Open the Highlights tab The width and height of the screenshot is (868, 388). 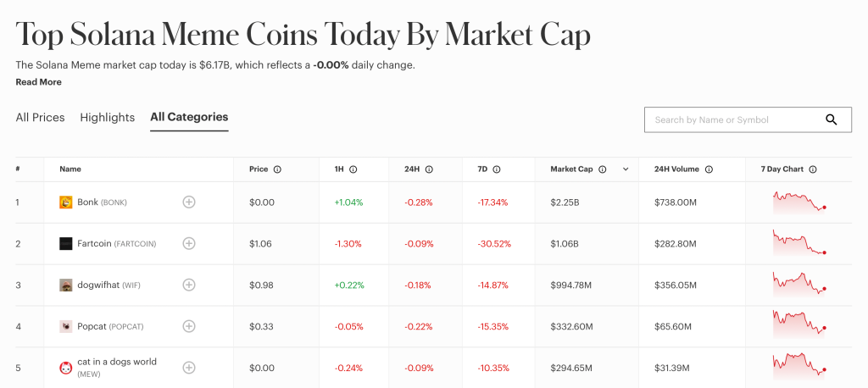pos(108,118)
